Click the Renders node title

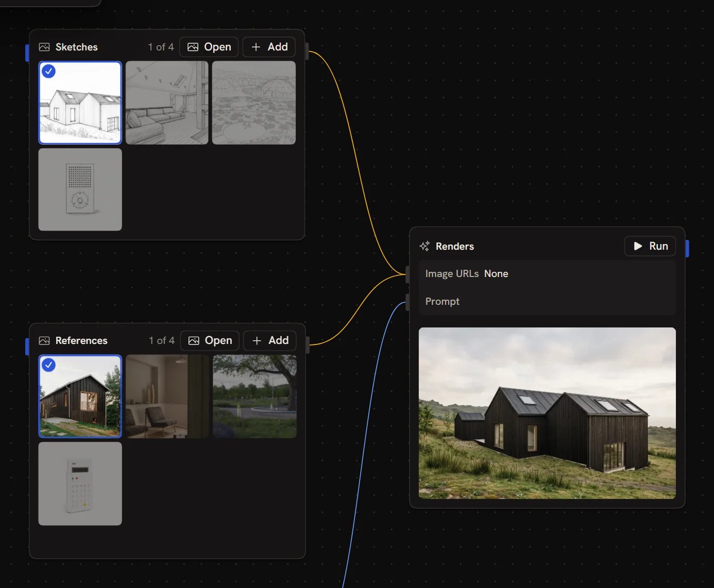[x=455, y=246]
